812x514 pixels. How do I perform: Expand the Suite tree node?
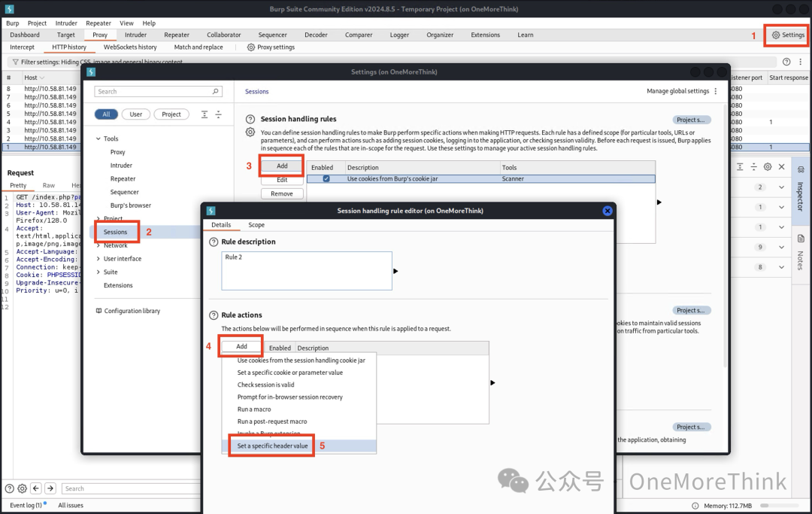98,272
